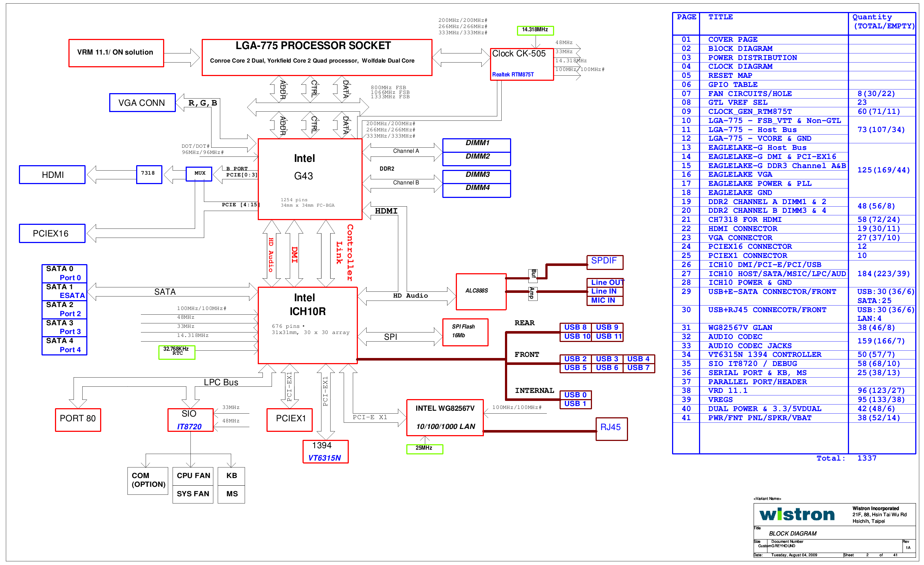Click the HDMI CONNECTOR index entry
Image resolution: width=924 pixels, height=565 pixels.
coord(742,228)
